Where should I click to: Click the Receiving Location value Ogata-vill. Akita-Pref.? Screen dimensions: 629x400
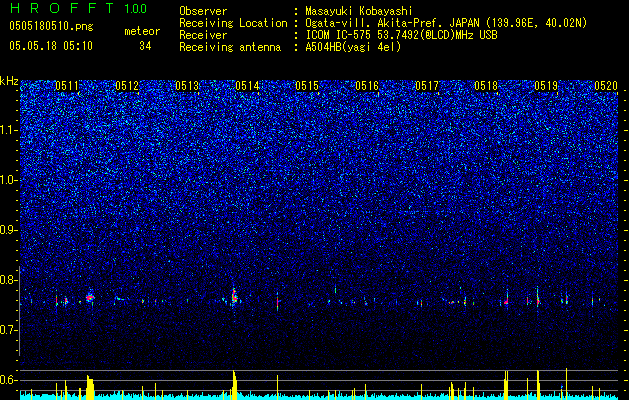click(x=371, y=23)
